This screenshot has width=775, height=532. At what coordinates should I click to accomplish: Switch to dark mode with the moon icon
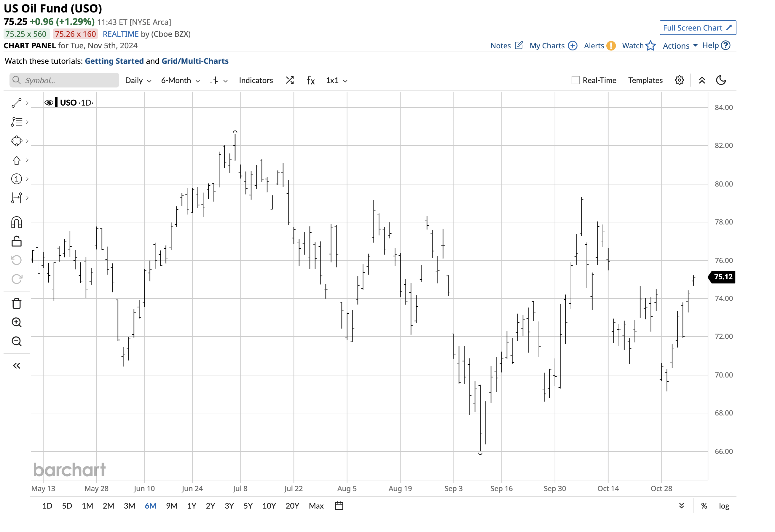(721, 80)
